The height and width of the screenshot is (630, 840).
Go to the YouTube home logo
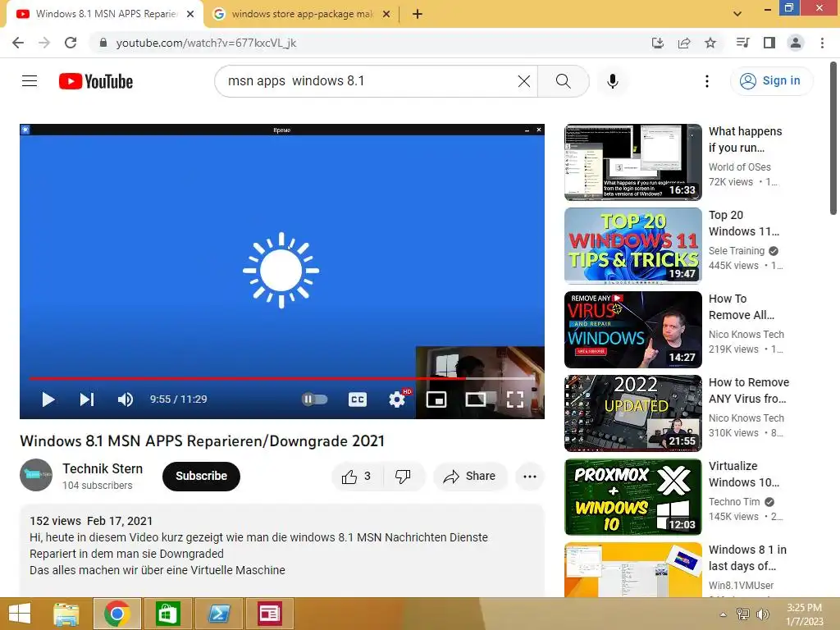click(x=96, y=81)
